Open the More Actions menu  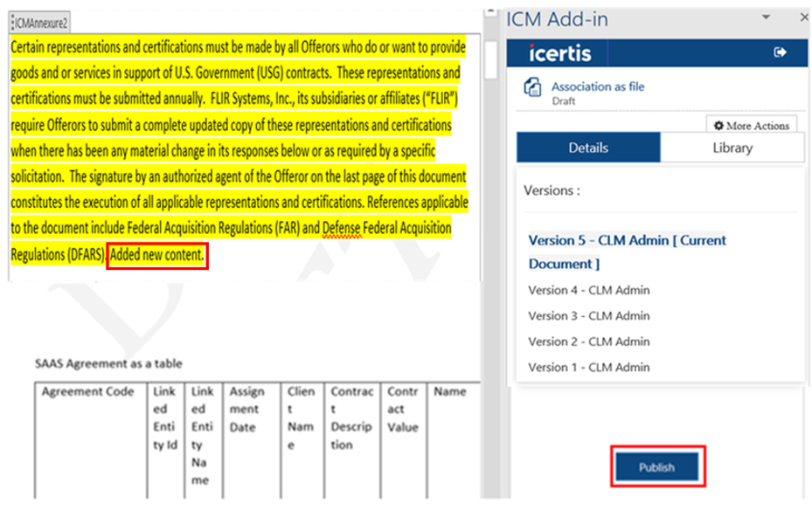751,126
